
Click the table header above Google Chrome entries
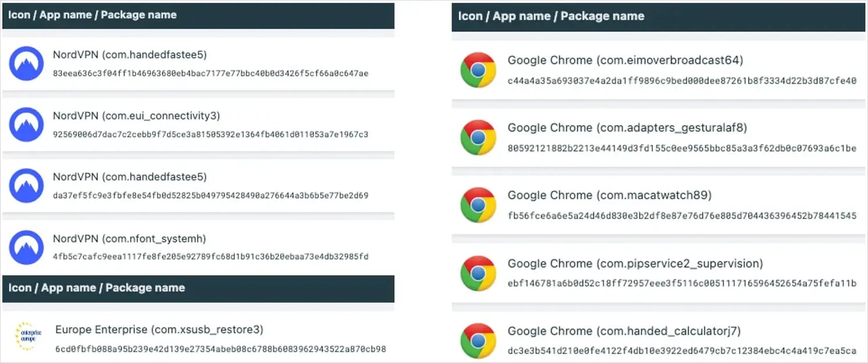[x=551, y=16]
